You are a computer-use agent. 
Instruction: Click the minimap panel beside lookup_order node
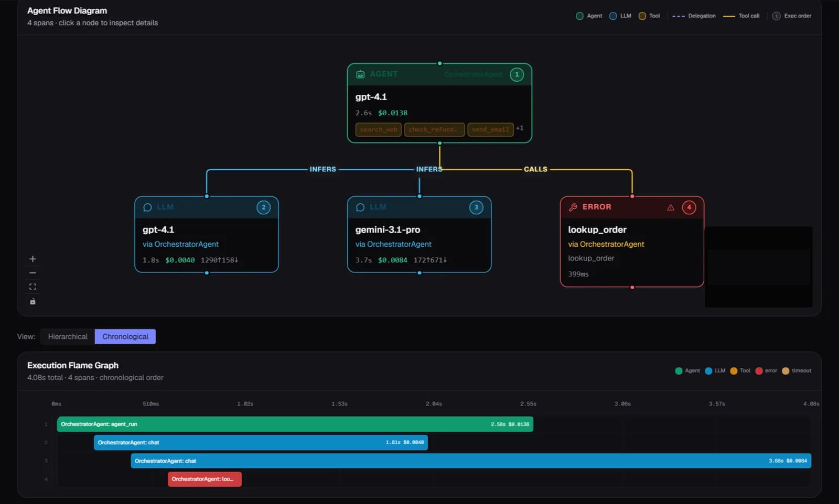(758, 267)
